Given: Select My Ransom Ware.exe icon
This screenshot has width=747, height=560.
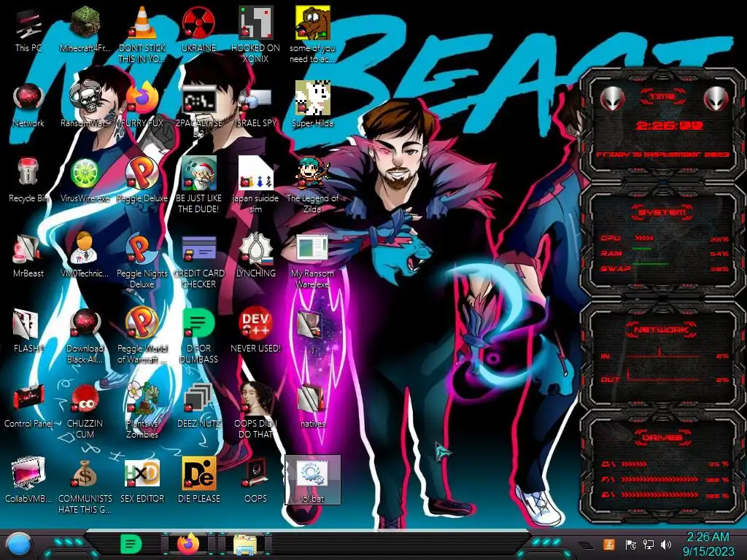Looking at the screenshot, I should [x=312, y=261].
